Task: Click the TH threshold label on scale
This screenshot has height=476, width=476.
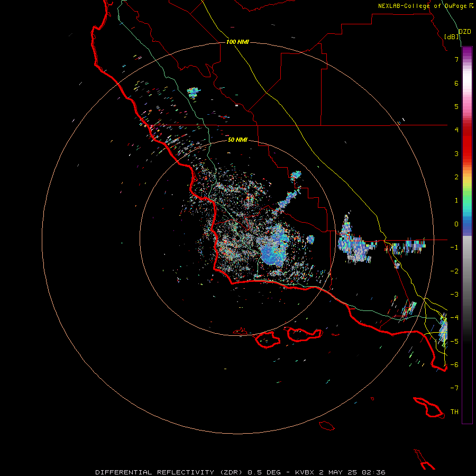Action: click(x=454, y=412)
